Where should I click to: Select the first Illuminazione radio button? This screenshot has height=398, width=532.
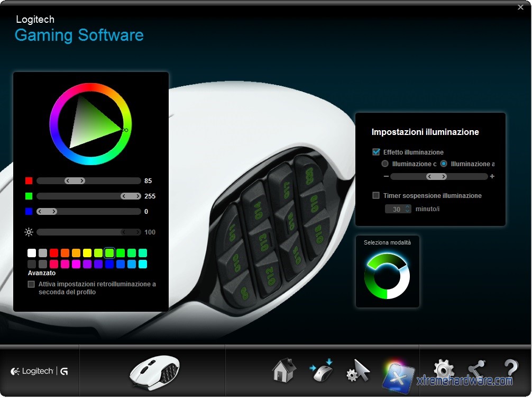385,164
